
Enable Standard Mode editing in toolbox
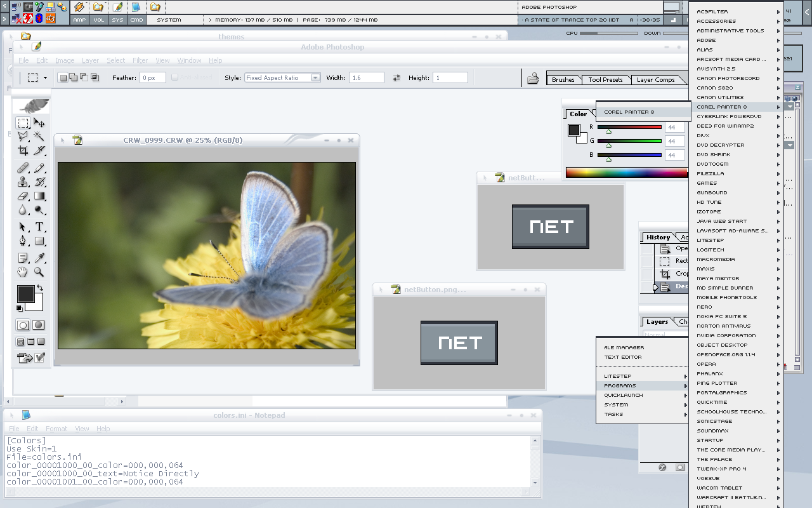pos(23,325)
